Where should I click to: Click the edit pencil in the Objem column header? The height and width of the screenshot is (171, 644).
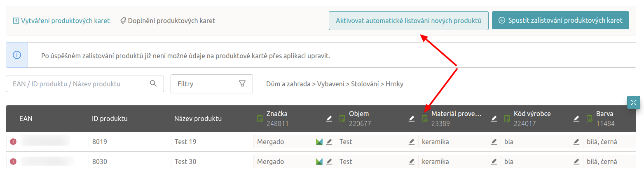point(411,119)
